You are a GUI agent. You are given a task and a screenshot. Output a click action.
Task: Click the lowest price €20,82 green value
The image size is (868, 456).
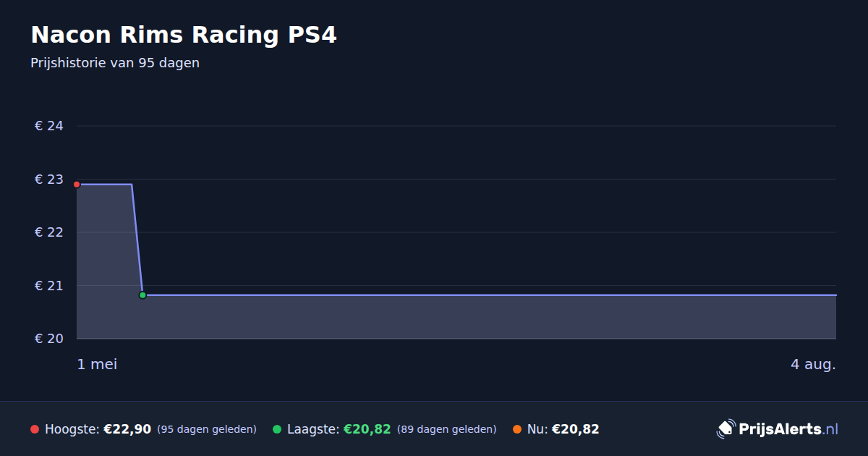pyautogui.click(x=367, y=429)
